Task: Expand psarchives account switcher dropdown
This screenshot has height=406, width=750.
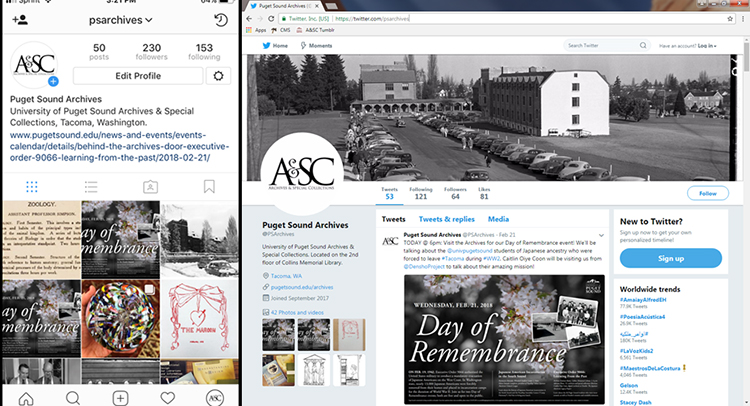Action: (121, 20)
